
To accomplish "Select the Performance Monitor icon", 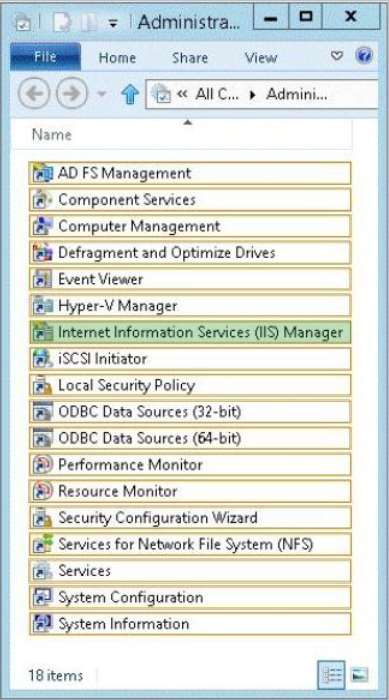I will pos(43,464).
